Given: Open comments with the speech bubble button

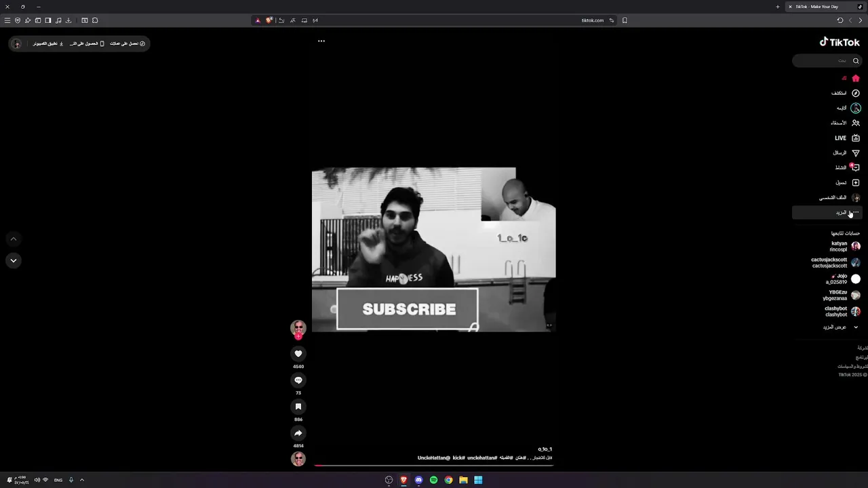Looking at the screenshot, I should 298,380.
